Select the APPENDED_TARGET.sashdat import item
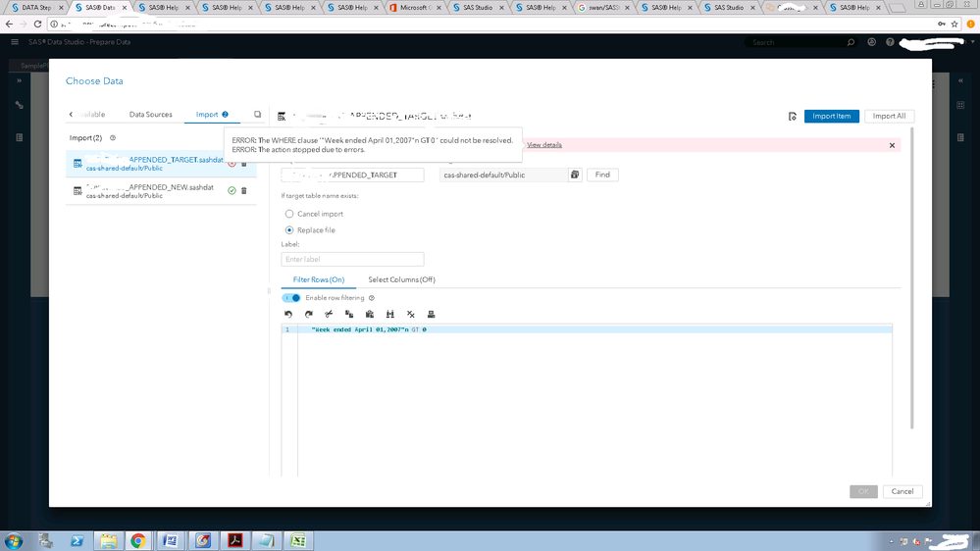The width and height of the screenshot is (980, 551). click(161, 164)
